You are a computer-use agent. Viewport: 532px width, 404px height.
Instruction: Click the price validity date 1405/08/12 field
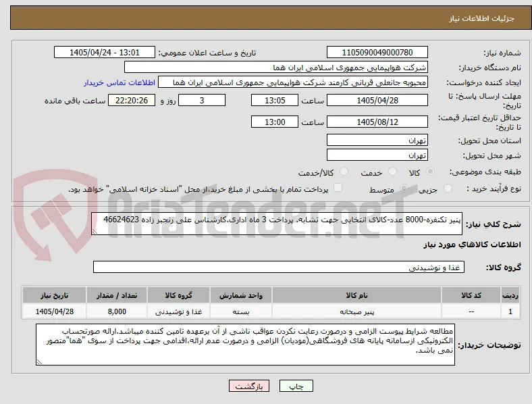tap(377, 122)
